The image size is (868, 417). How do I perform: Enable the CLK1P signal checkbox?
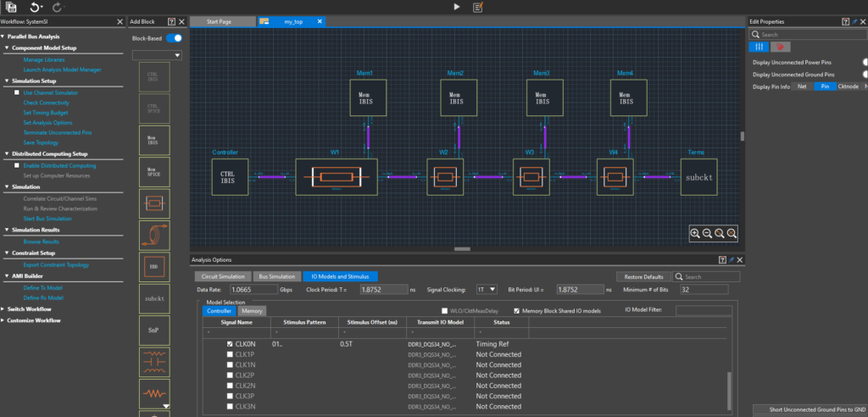pos(229,354)
